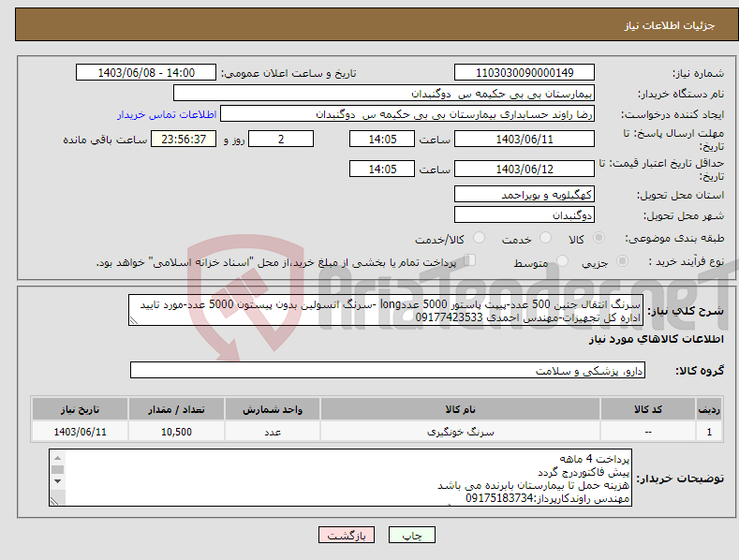Click the need number field 1103030090000149
739x560 pixels.
[x=525, y=73]
